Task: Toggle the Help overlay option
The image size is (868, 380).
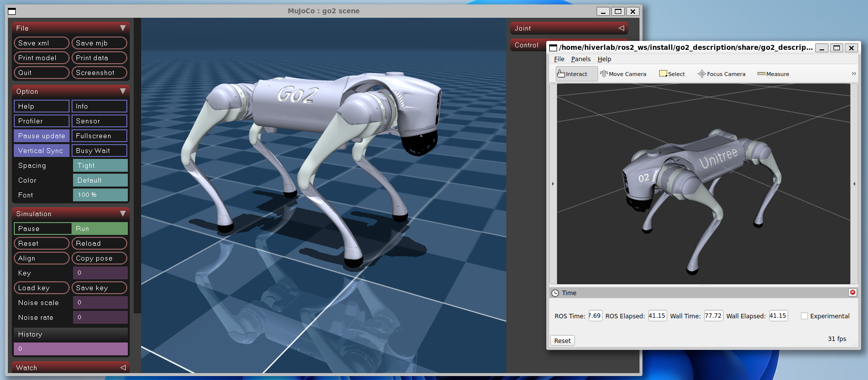Action: point(41,106)
